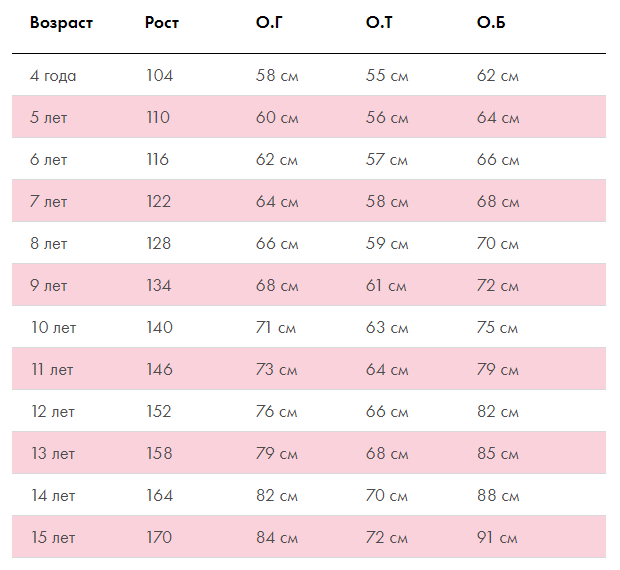Click height 146 in 11 лет row
The height and width of the screenshot is (570, 620).
coord(159,370)
